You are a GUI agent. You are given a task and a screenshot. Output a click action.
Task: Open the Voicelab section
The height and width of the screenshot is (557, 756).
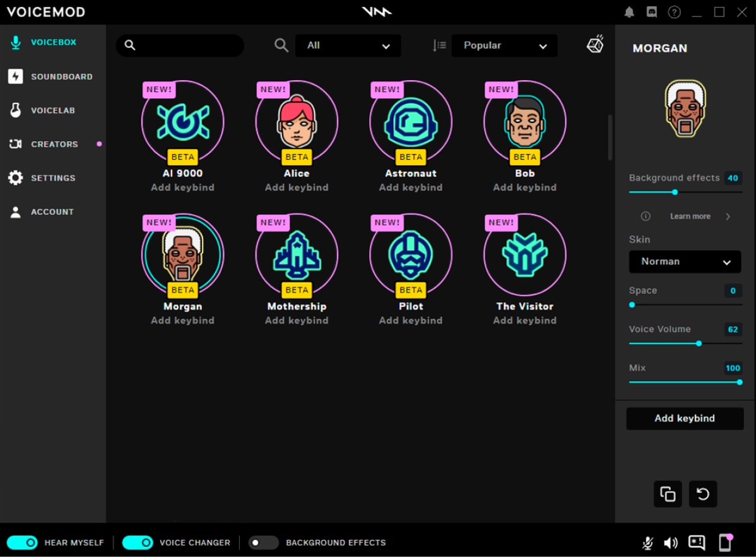click(x=53, y=110)
